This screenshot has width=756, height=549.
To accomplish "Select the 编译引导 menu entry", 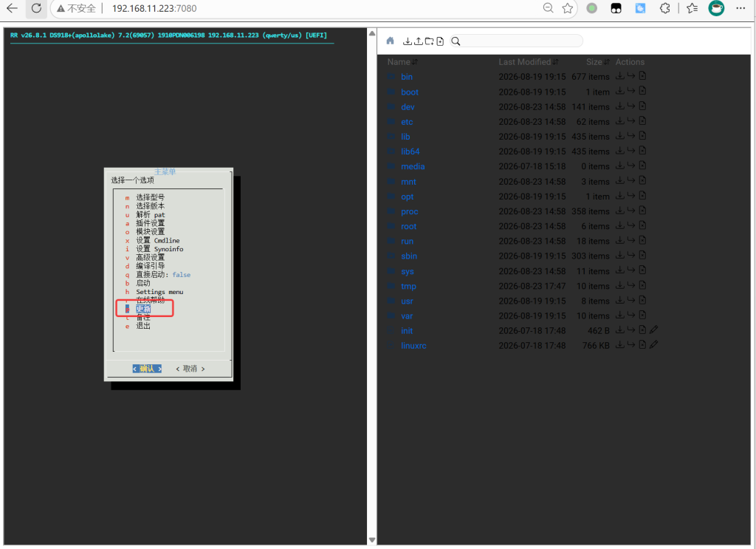I will point(150,266).
